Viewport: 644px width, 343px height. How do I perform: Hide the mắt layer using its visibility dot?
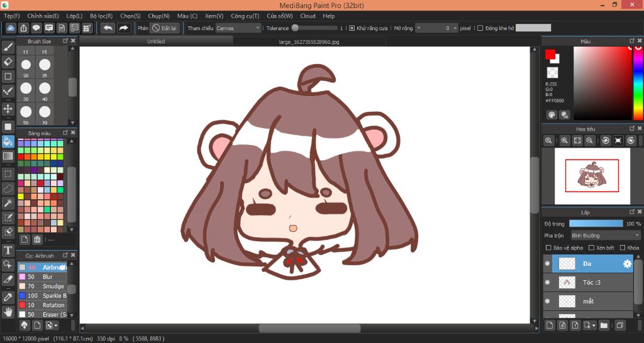point(547,301)
